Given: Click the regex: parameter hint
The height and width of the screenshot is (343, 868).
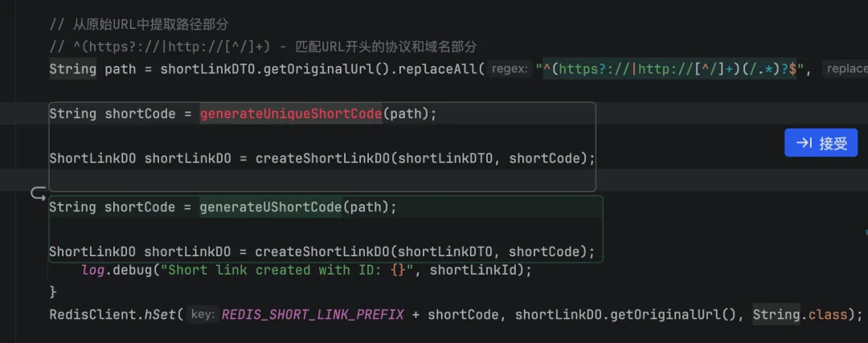Looking at the screenshot, I should (x=510, y=69).
